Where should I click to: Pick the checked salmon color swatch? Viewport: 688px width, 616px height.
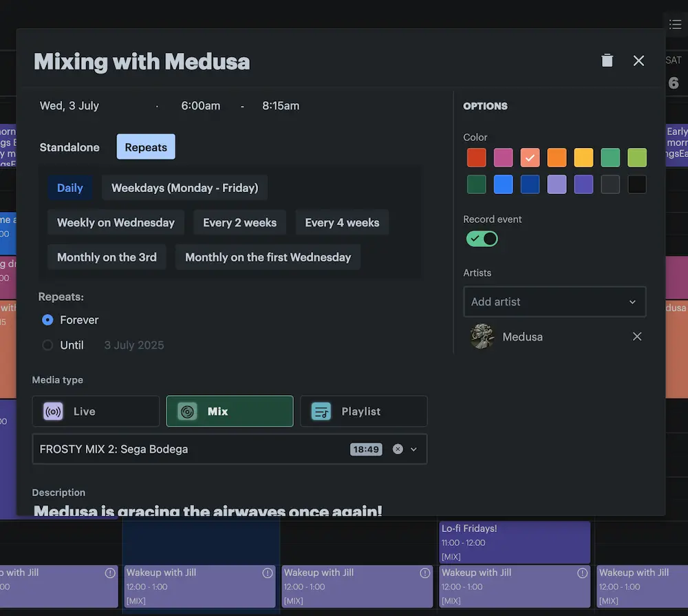click(x=530, y=158)
